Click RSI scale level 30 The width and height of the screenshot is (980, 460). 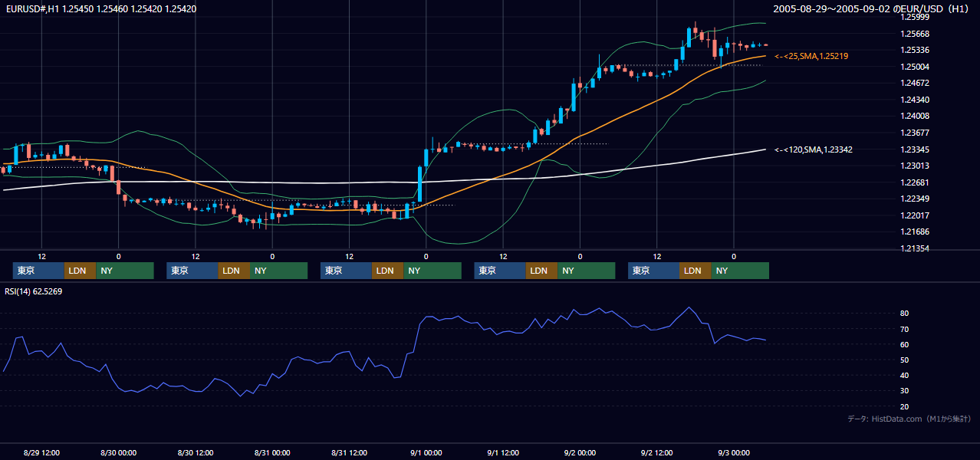coord(904,390)
